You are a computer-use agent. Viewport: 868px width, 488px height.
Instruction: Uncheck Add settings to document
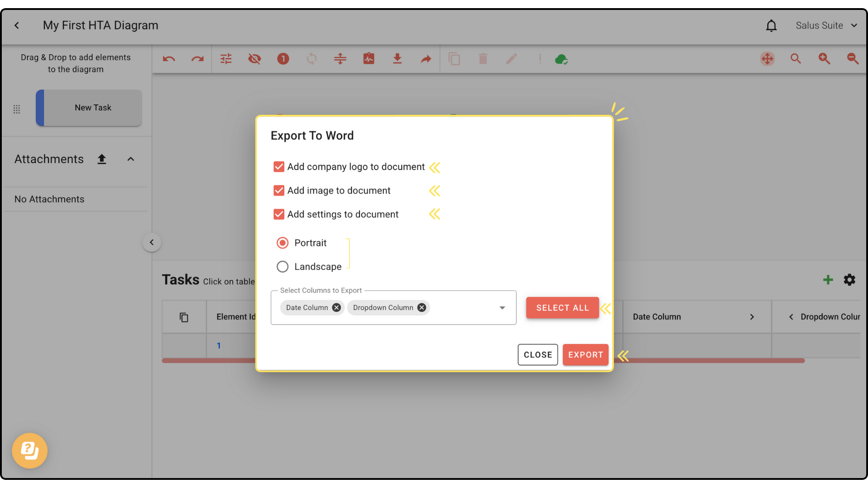pyautogui.click(x=279, y=214)
